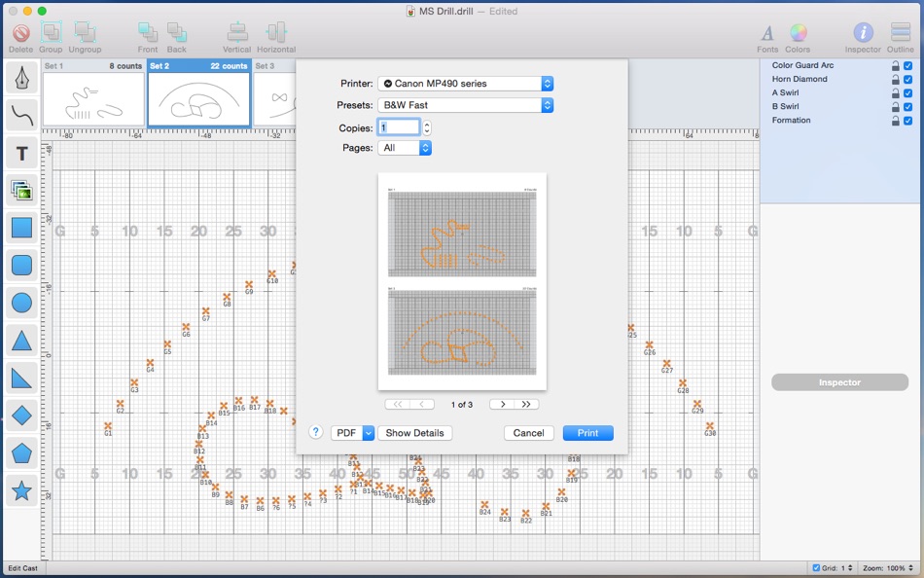Toggle lock on Horn Diamond layer
This screenshot has height=578, width=924.
(x=895, y=79)
